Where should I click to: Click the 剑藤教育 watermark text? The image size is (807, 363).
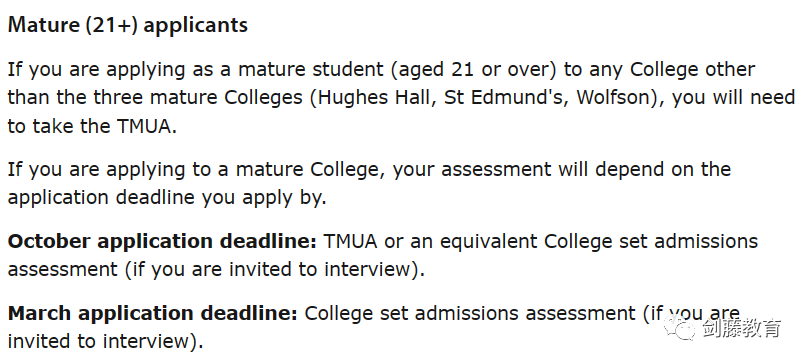(x=742, y=329)
